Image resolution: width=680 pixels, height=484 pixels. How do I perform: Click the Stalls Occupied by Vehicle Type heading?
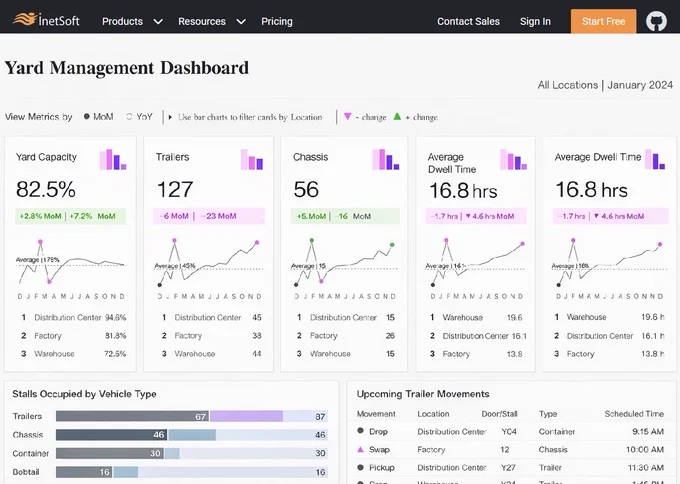click(84, 394)
